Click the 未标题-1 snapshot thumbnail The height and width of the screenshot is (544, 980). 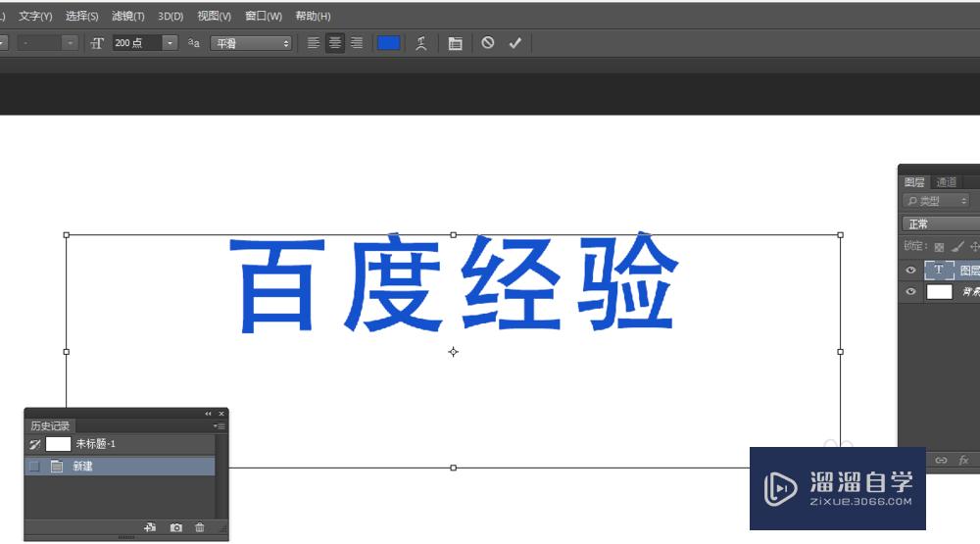click(x=58, y=444)
